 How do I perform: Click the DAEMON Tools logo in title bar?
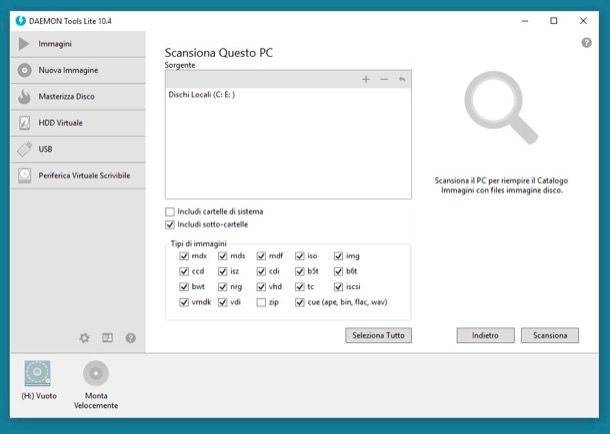(x=21, y=21)
